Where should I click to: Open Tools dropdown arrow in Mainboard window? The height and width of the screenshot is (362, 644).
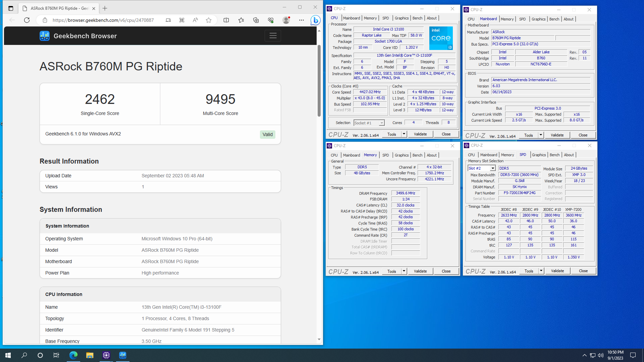[x=541, y=135]
